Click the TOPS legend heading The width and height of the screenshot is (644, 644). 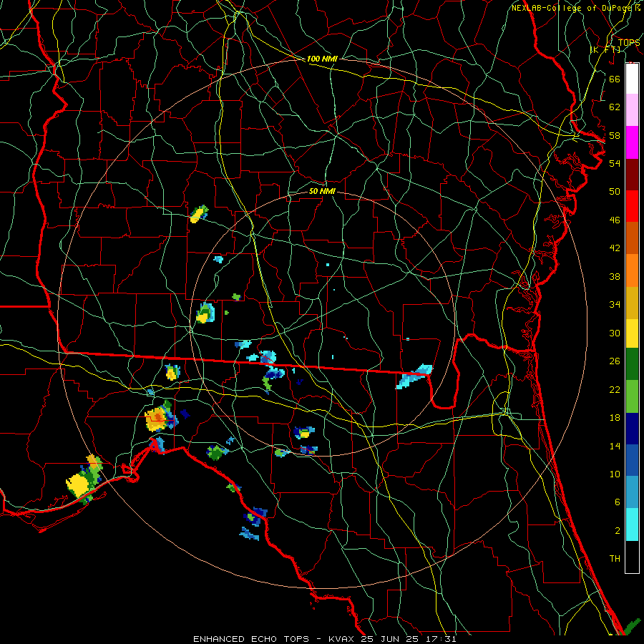[629, 43]
